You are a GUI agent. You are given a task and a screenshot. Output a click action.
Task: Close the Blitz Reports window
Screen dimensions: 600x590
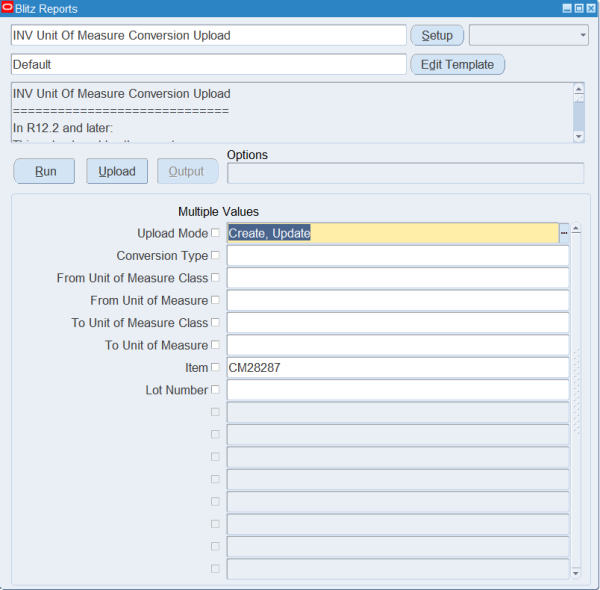click(591, 8)
